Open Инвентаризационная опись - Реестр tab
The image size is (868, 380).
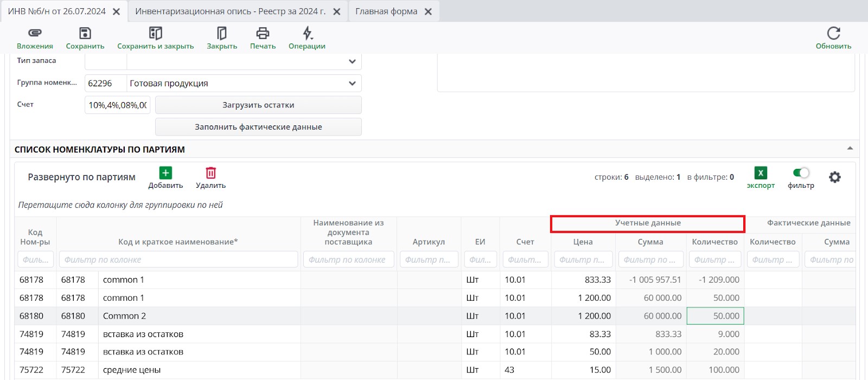pyautogui.click(x=230, y=11)
